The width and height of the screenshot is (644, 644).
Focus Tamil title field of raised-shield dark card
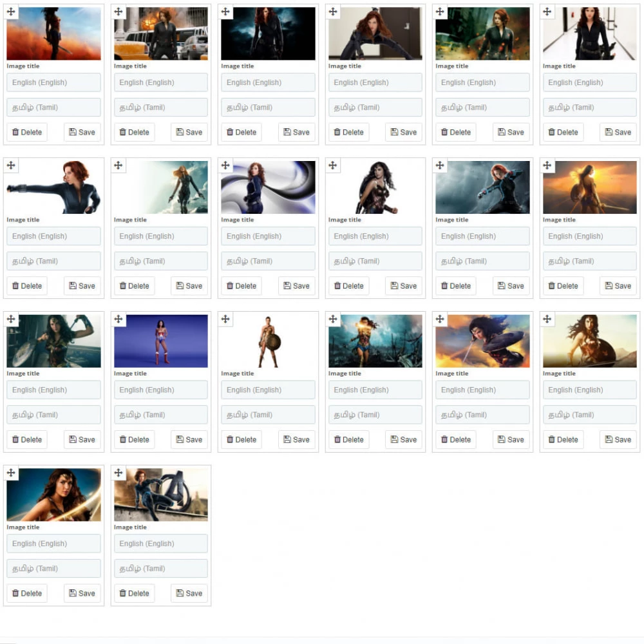tap(54, 415)
